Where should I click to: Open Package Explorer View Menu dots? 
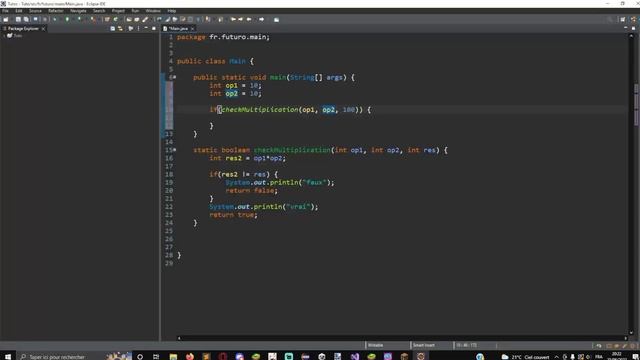point(138,29)
